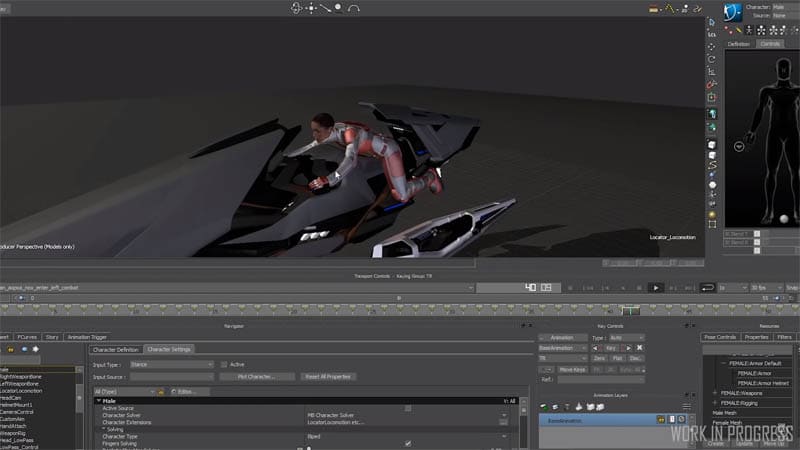Select the Scale tool in viewer toolbar

pos(712,71)
